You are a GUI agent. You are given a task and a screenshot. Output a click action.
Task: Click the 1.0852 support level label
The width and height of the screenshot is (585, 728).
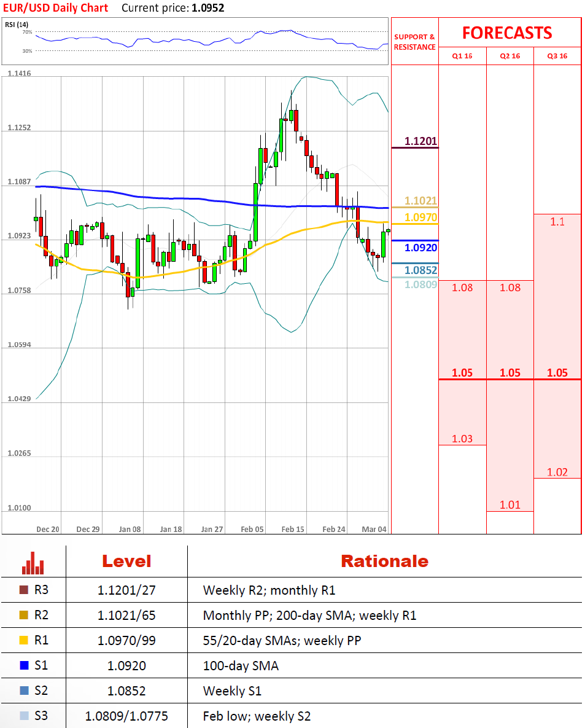tap(420, 270)
